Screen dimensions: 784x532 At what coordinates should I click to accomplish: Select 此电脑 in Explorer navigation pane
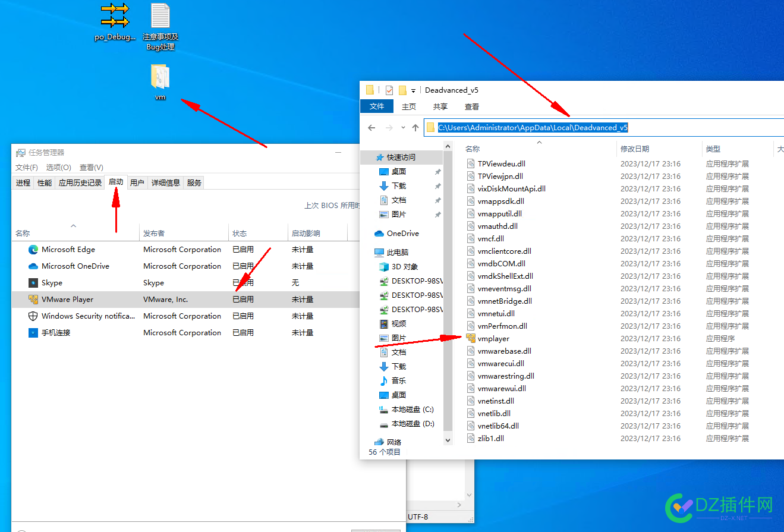391,253
